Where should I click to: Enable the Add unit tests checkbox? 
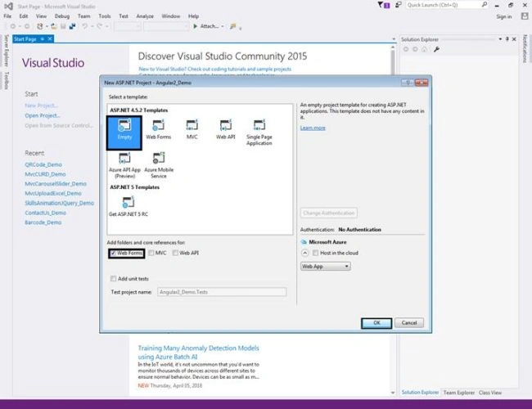[113, 279]
